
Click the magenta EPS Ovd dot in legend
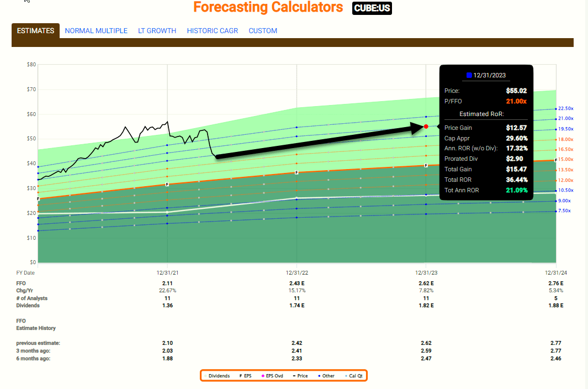263,376
